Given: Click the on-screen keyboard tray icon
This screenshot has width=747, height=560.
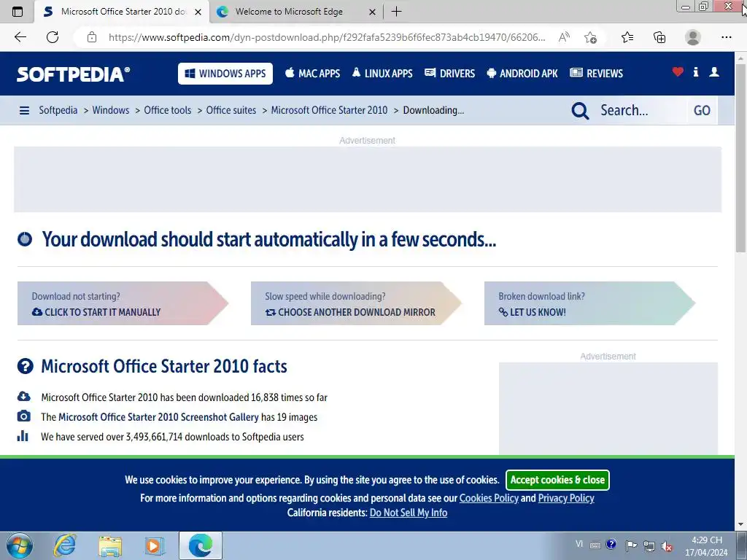Looking at the screenshot, I should pos(595,545).
